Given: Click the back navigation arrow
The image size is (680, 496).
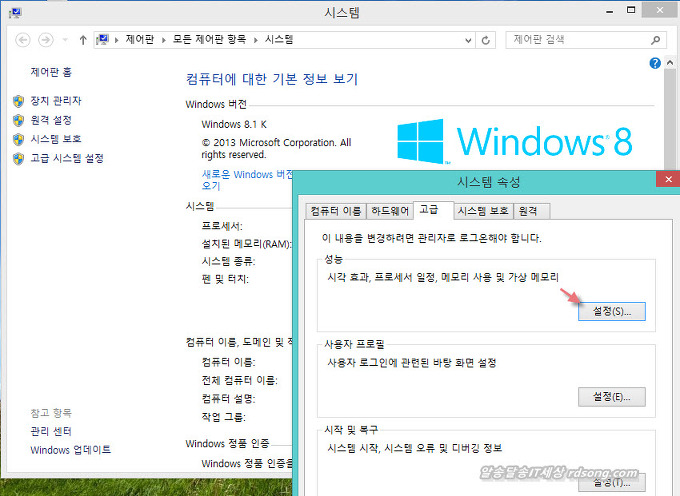Looking at the screenshot, I should coord(23,40).
